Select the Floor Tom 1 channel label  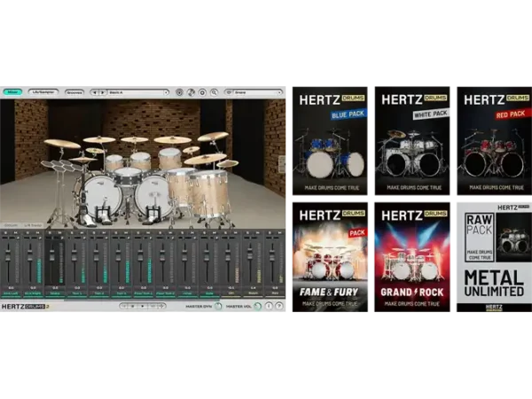pos(143,293)
